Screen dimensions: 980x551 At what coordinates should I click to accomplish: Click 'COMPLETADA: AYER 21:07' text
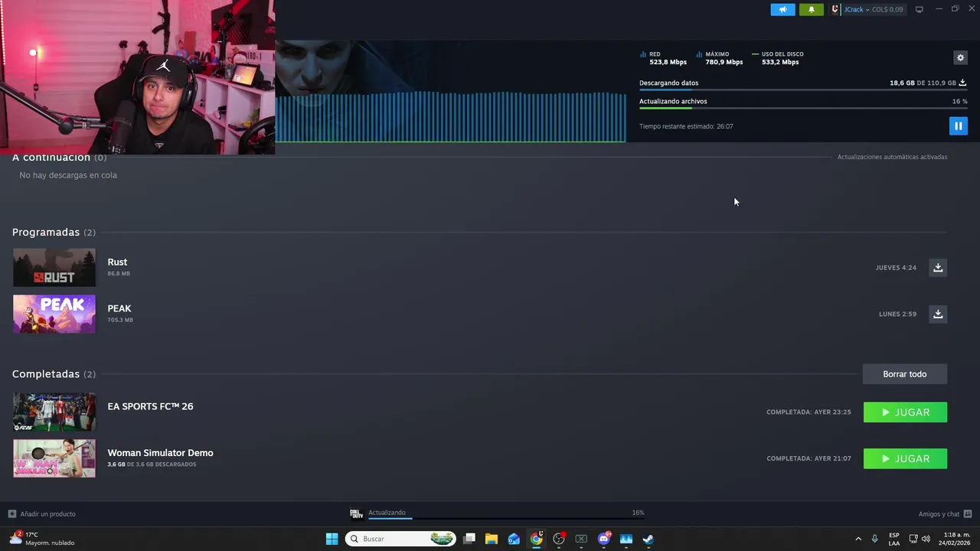808,458
